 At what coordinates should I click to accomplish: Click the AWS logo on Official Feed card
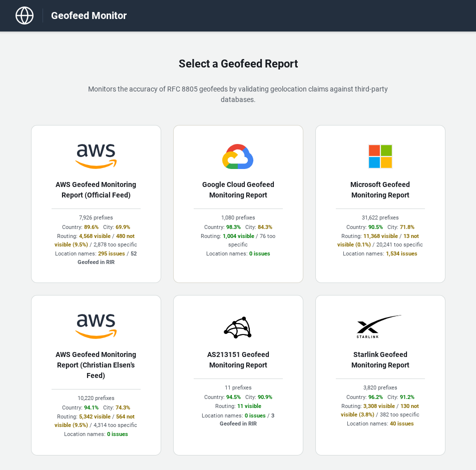click(x=96, y=156)
